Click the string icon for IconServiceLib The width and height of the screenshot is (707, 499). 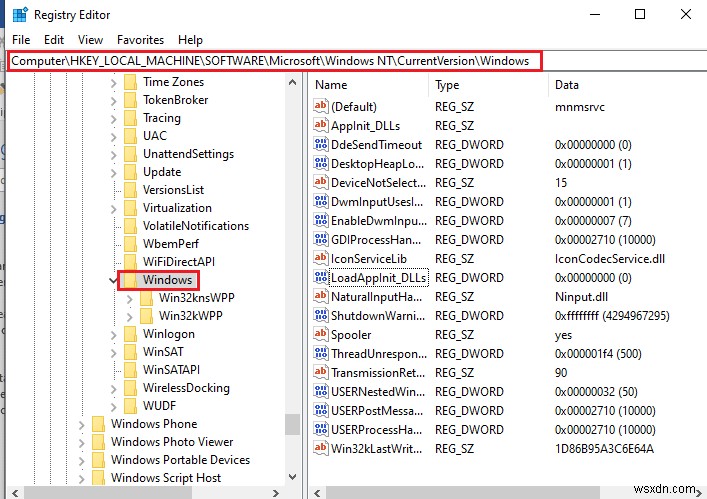click(x=321, y=258)
